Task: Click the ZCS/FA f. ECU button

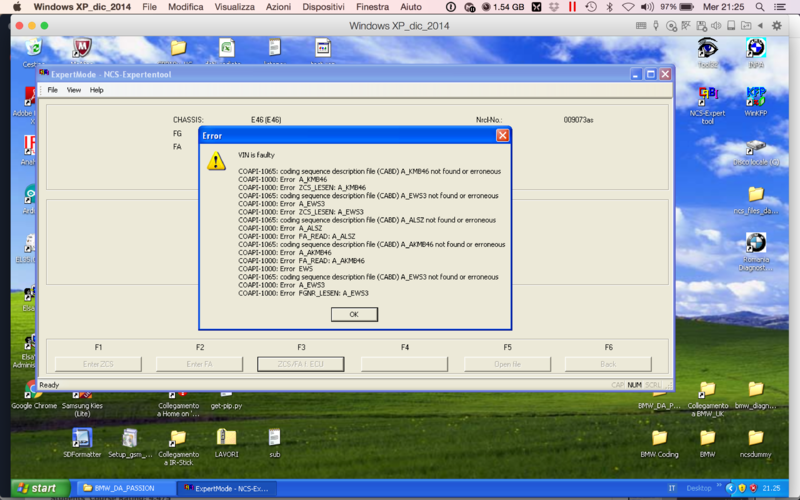Action: pyautogui.click(x=301, y=364)
